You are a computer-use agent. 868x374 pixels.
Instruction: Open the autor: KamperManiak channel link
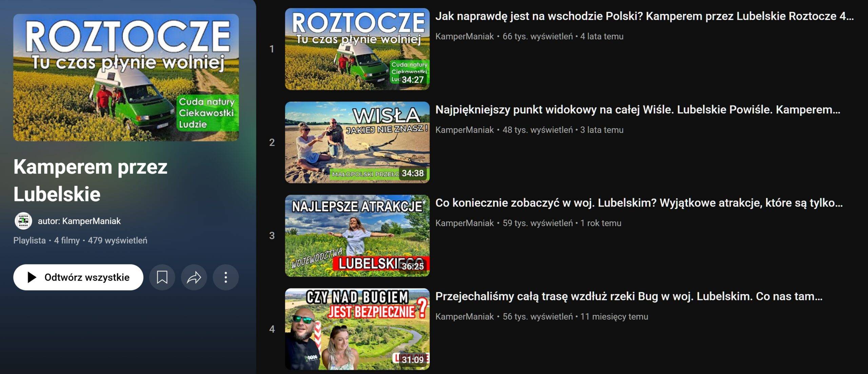[x=79, y=221]
